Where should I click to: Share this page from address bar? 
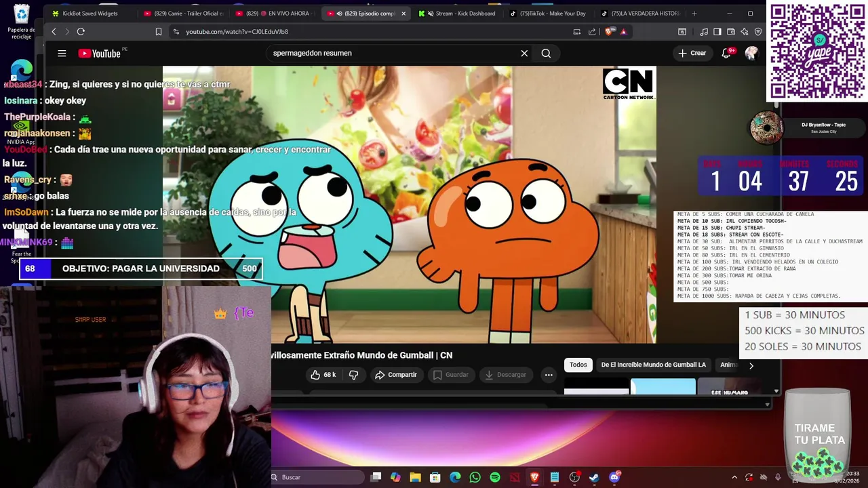click(592, 31)
